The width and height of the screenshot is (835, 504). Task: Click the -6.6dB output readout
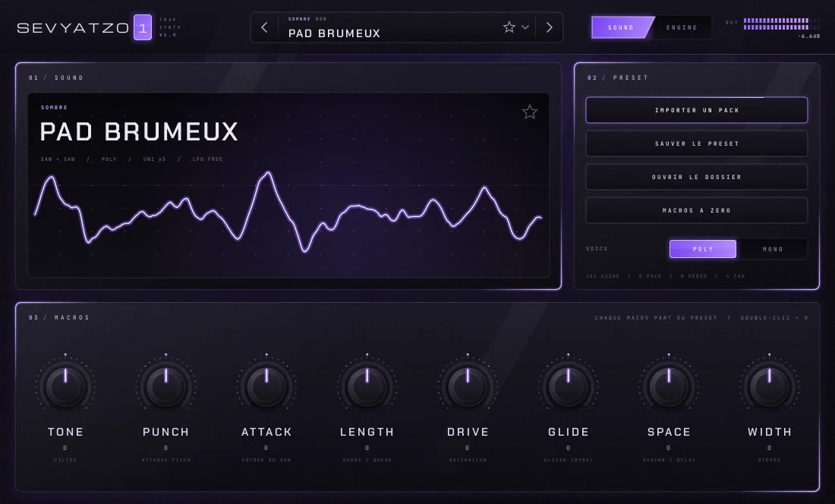[808, 36]
